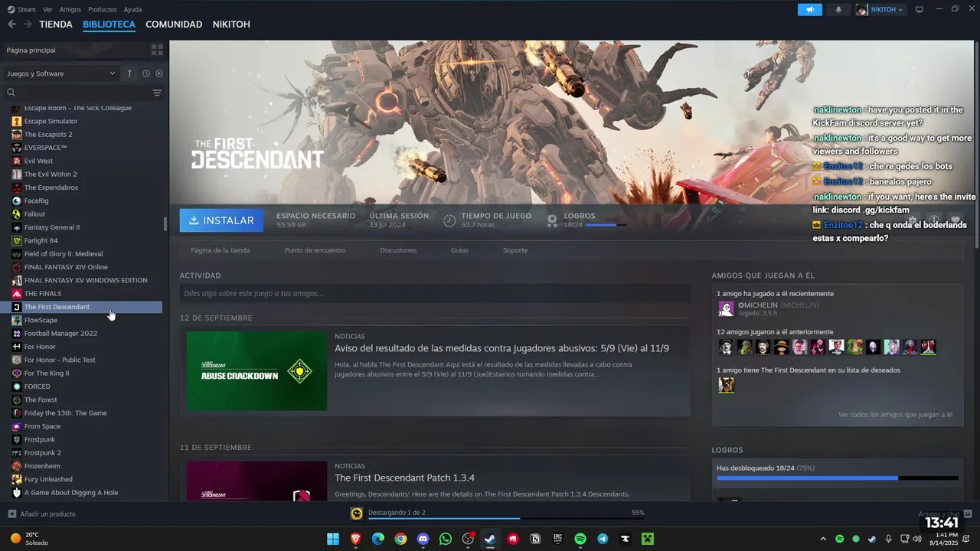980x551 pixels.
Task: Open Spotify from the taskbar
Action: pos(580,539)
